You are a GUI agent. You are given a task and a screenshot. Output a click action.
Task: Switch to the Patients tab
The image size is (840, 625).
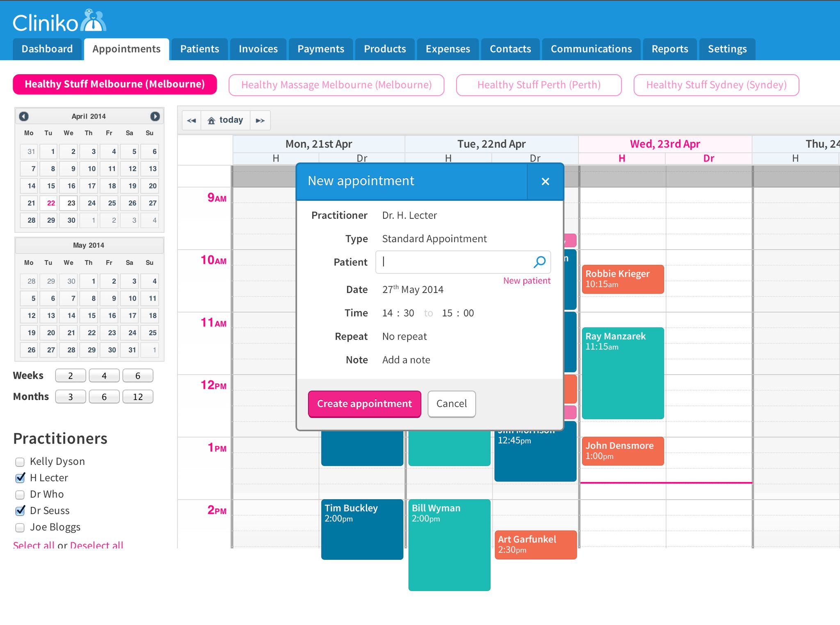(199, 49)
